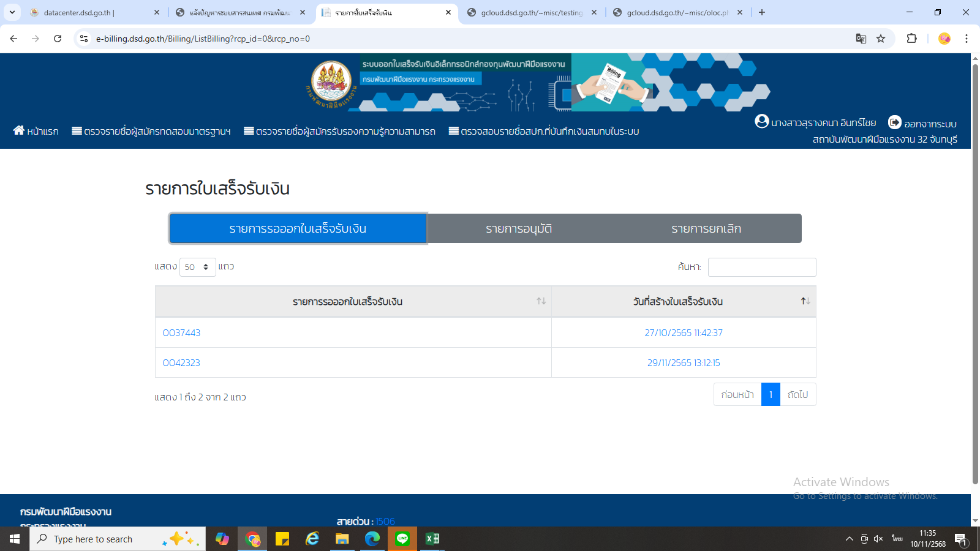Switch to the รายการอนุมัติ tab
Image resolution: width=980 pixels, height=551 pixels.
click(519, 229)
